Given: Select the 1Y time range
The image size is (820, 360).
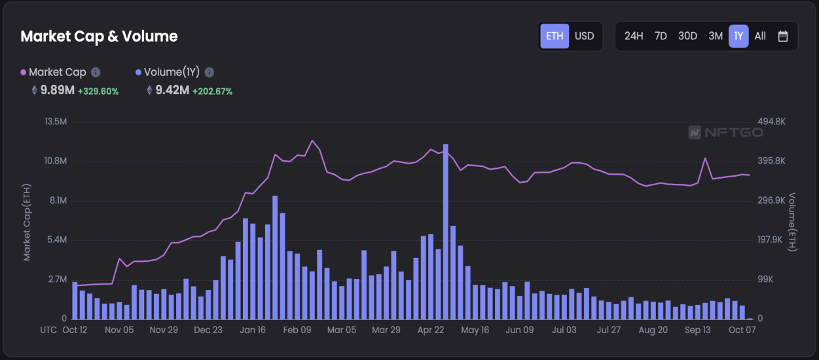Looking at the screenshot, I should tap(738, 36).
